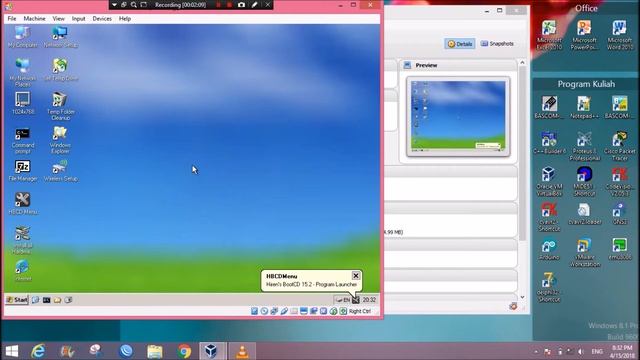
Task: Open MIDE51 shortcut on desktop
Action: (x=584, y=181)
